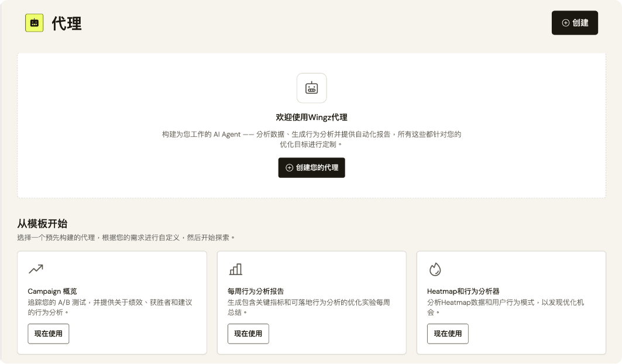Use the Campaign 概览 template now
The width and height of the screenshot is (622, 364).
[49, 334]
